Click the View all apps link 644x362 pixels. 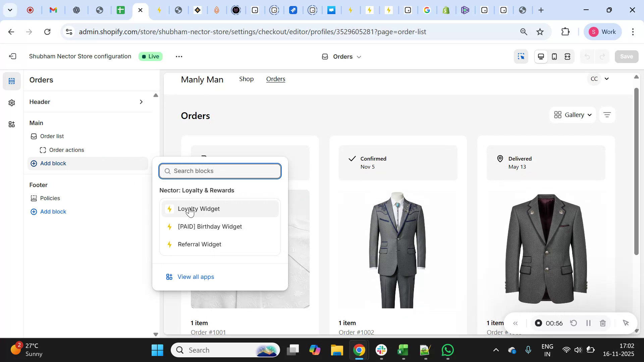(196, 277)
